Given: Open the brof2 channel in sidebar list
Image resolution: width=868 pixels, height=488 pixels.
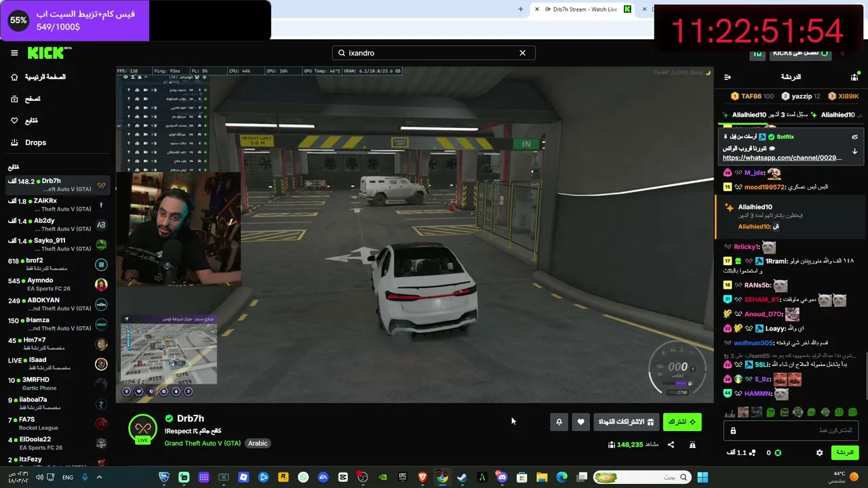Looking at the screenshot, I should tap(57, 264).
